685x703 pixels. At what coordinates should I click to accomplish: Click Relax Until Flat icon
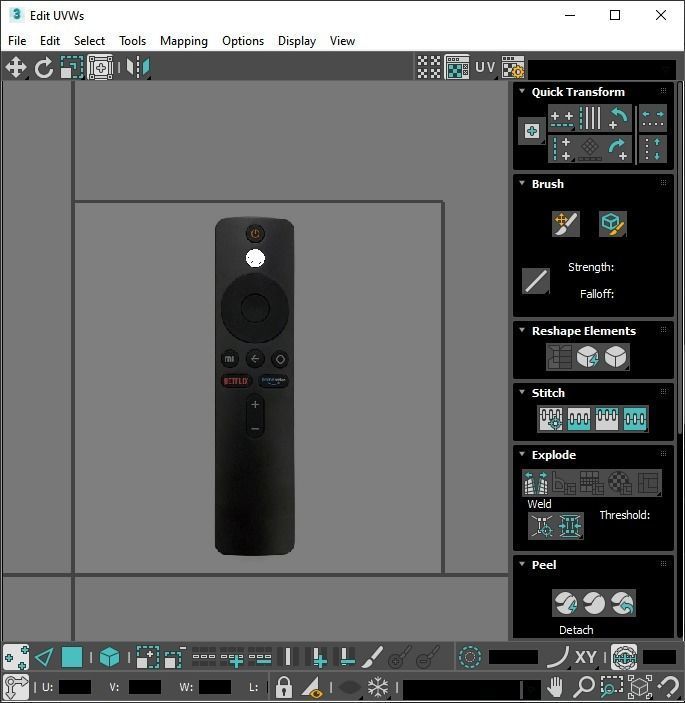pyautogui.click(x=588, y=357)
